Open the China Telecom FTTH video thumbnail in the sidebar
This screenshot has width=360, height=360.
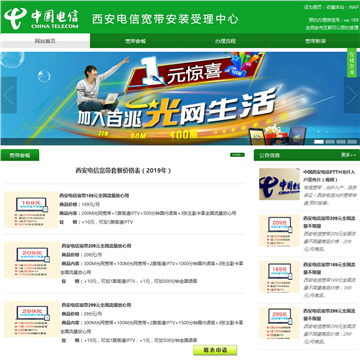pyautogui.click(x=279, y=184)
